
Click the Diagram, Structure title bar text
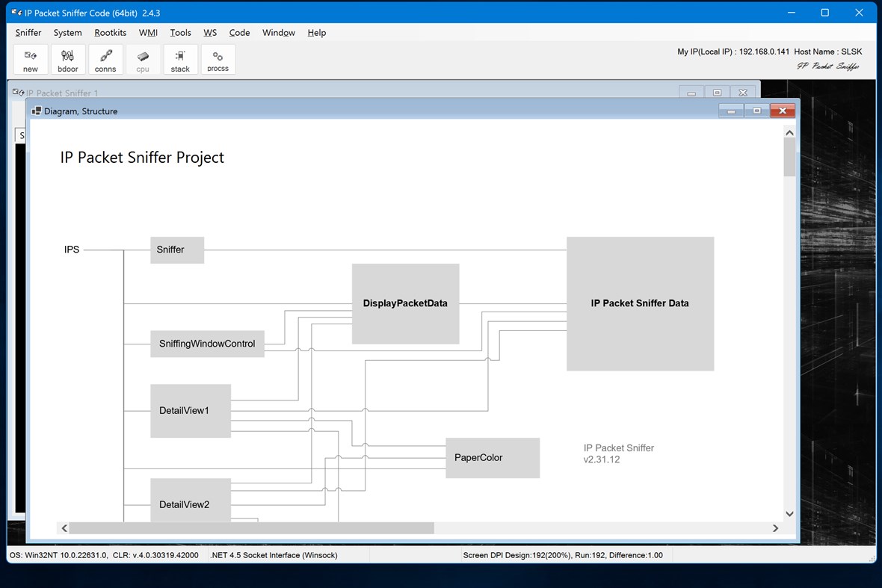pyautogui.click(x=81, y=111)
